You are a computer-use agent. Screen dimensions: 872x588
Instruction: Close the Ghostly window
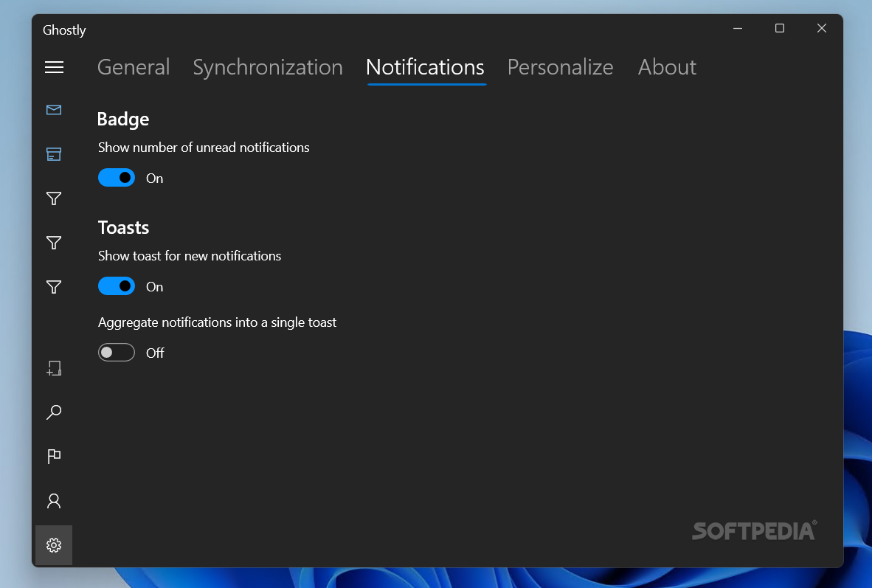pyautogui.click(x=821, y=28)
